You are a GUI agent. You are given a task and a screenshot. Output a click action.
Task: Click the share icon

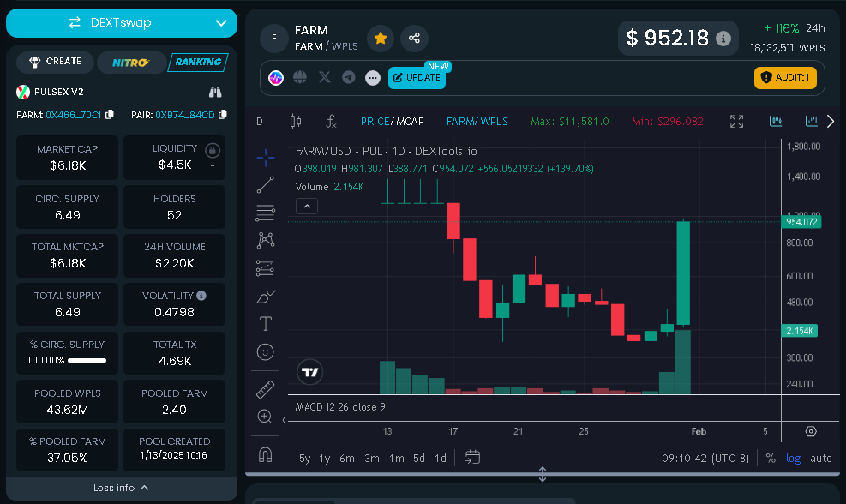tap(414, 39)
